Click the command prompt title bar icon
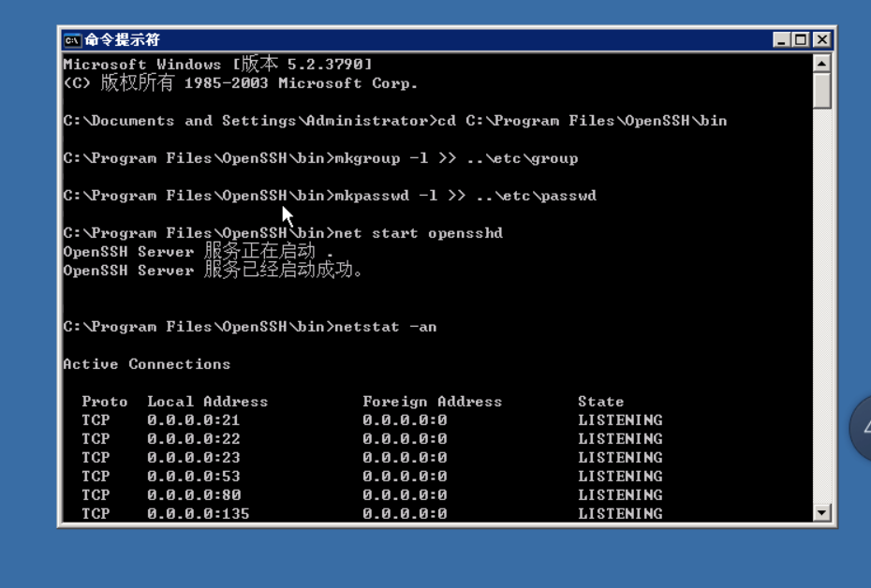This screenshot has width=871, height=588. coord(72,40)
